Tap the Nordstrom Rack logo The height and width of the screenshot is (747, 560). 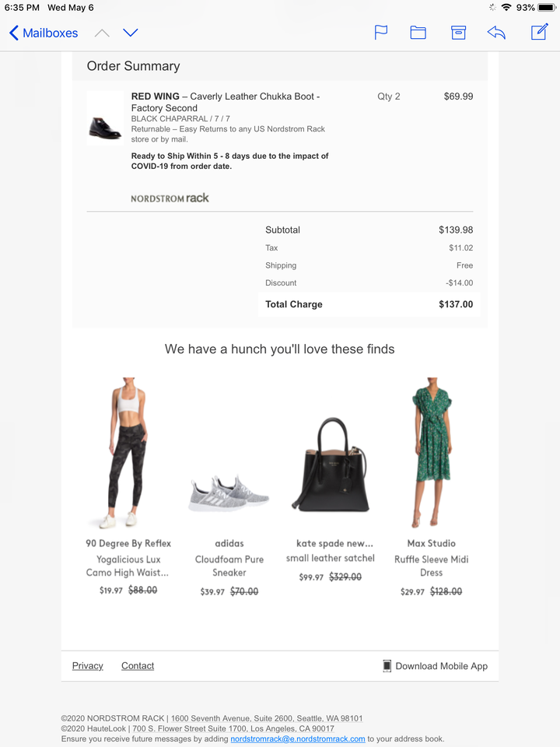(170, 198)
